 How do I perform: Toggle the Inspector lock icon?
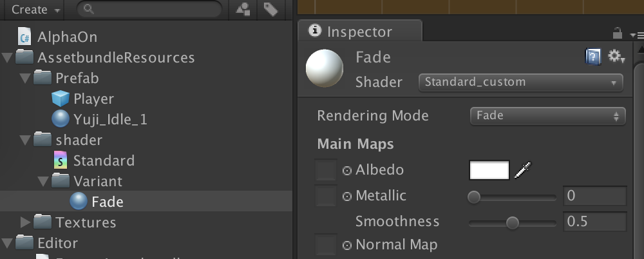(x=617, y=32)
